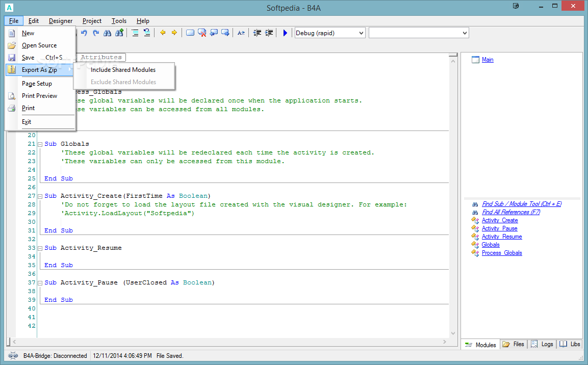
Task: Click the Print Preview magnifier icon
Action: [x=12, y=96]
